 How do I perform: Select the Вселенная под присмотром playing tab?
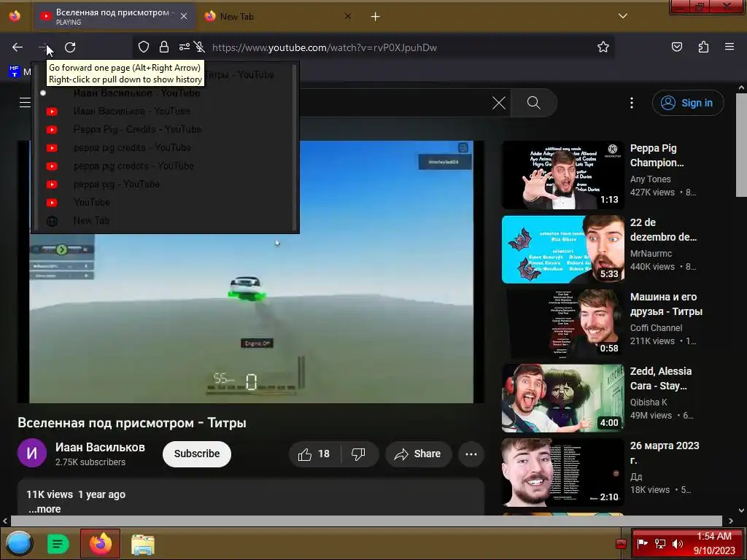coord(115,17)
